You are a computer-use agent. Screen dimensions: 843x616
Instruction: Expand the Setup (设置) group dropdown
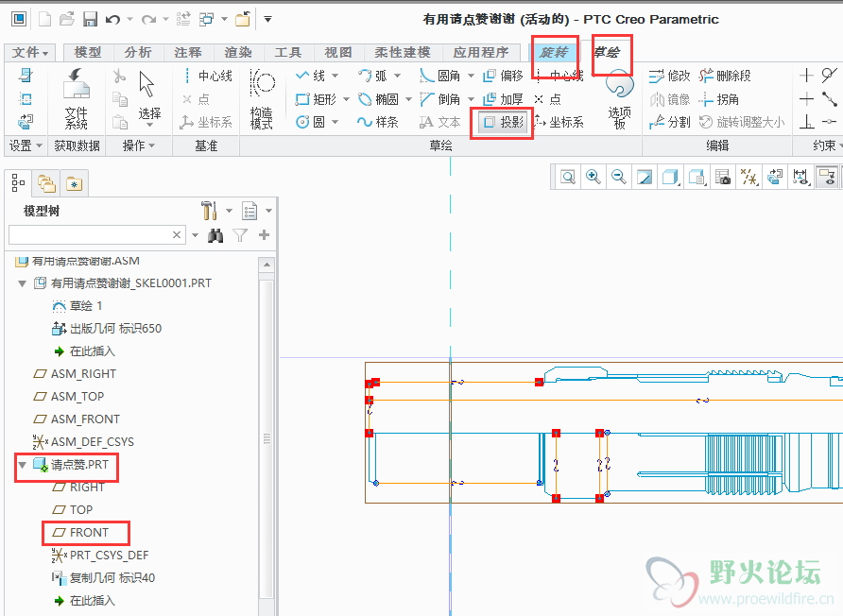pos(25,145)
